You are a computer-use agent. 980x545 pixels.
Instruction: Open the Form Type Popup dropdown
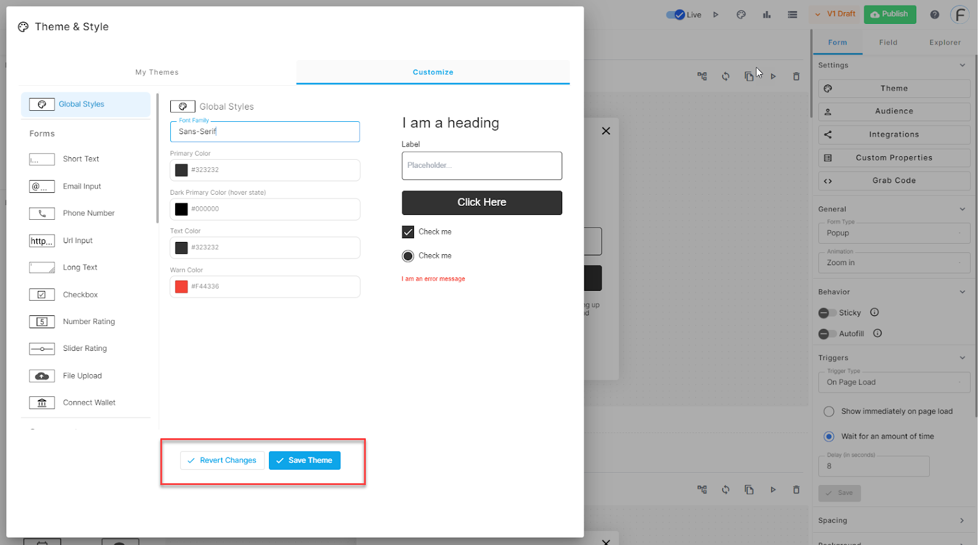point(894,233)
